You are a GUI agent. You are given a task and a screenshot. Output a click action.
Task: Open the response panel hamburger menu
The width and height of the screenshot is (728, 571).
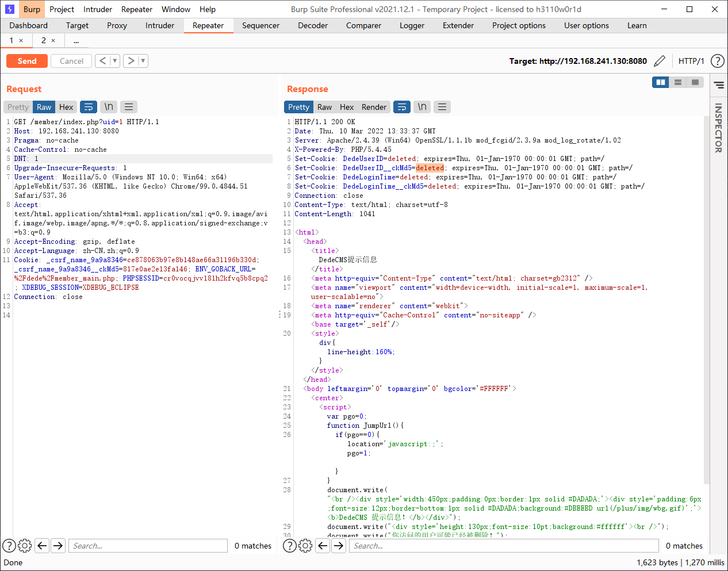(442, 107)
